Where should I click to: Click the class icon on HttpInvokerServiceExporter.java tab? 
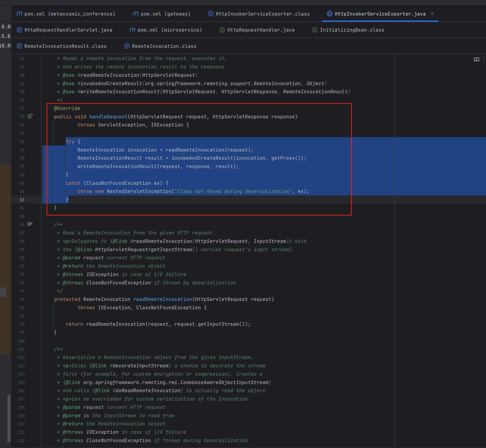pyautogui.click(x=329, y=14)
